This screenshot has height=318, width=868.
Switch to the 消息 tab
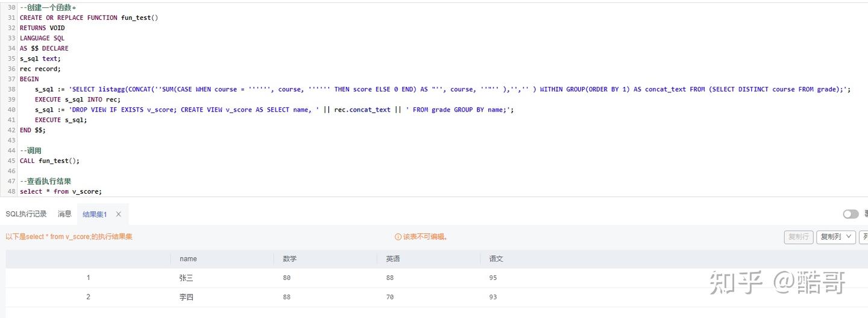coord(64,214)
